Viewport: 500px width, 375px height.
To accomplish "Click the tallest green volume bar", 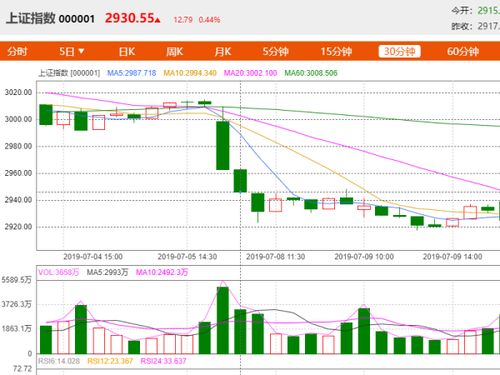I will (x=223, y=320).
